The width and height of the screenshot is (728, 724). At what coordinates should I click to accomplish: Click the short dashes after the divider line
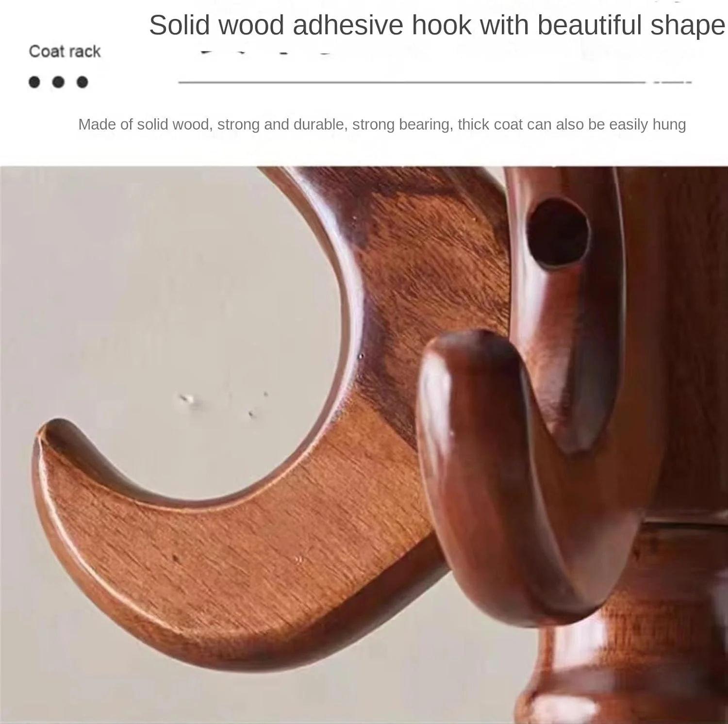673,82
